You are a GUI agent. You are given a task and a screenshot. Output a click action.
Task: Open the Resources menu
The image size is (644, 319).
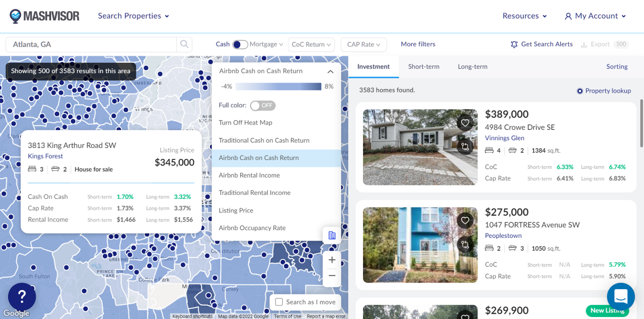(525, 16)
